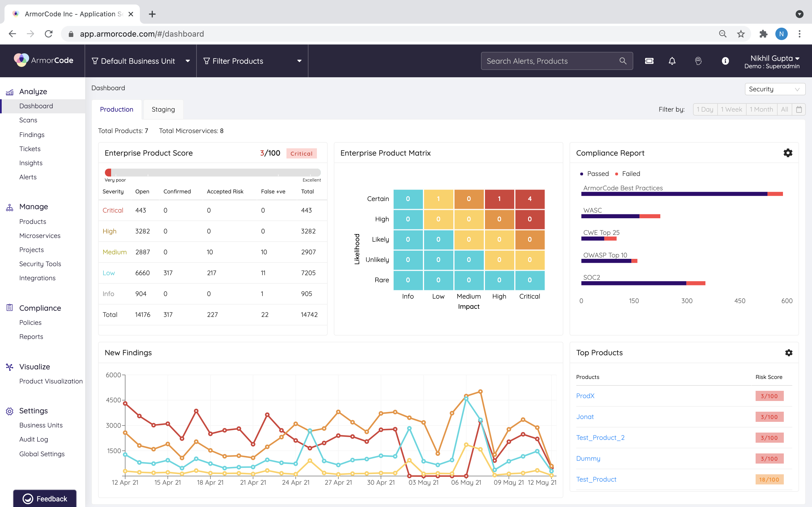
Task: Click the Feedback button
Action: tap(45, 498)
